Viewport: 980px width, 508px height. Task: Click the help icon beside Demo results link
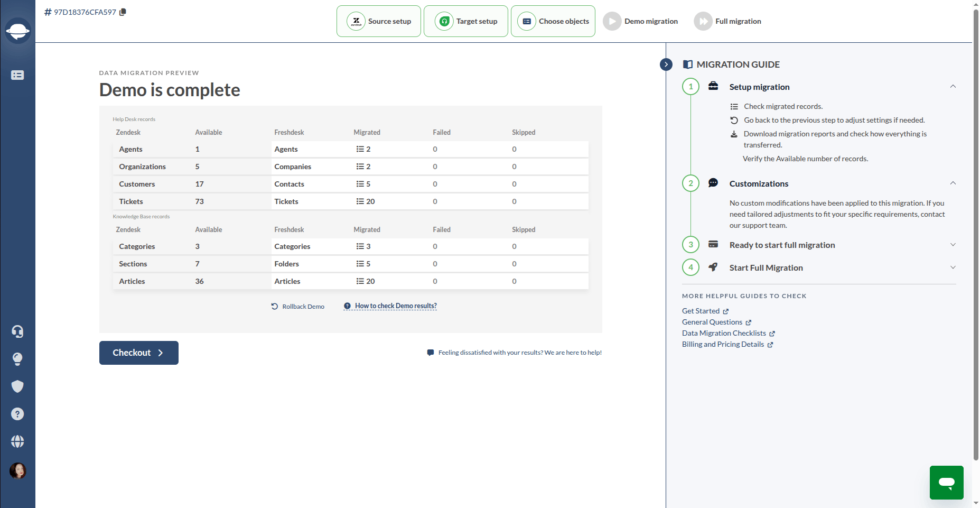(x=347, y=306)
